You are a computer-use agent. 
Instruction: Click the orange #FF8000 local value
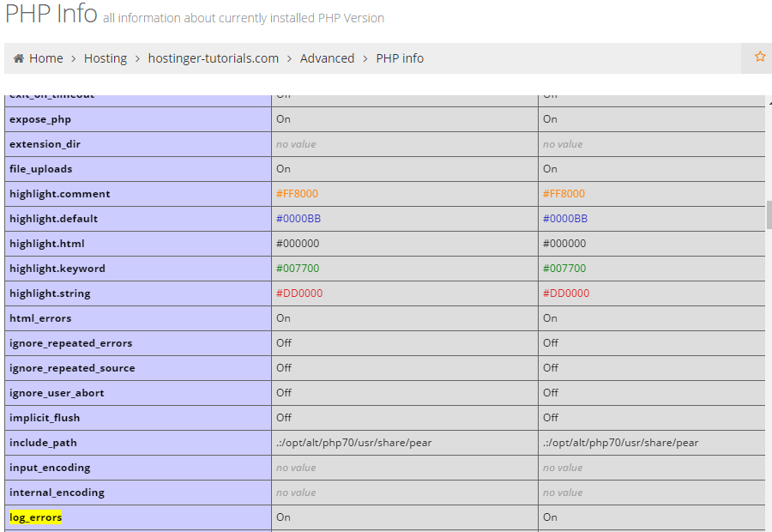tap(297, 194)
